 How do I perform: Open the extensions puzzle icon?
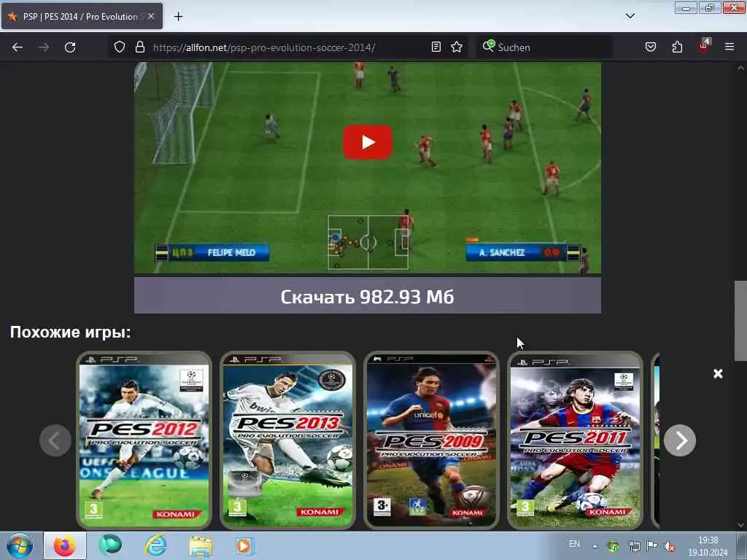677,47
